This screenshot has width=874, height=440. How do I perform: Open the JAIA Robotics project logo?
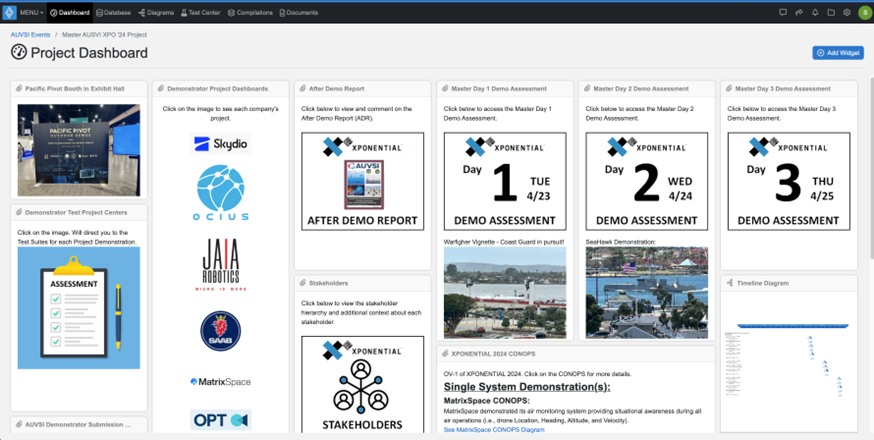(x=221, y=264)
